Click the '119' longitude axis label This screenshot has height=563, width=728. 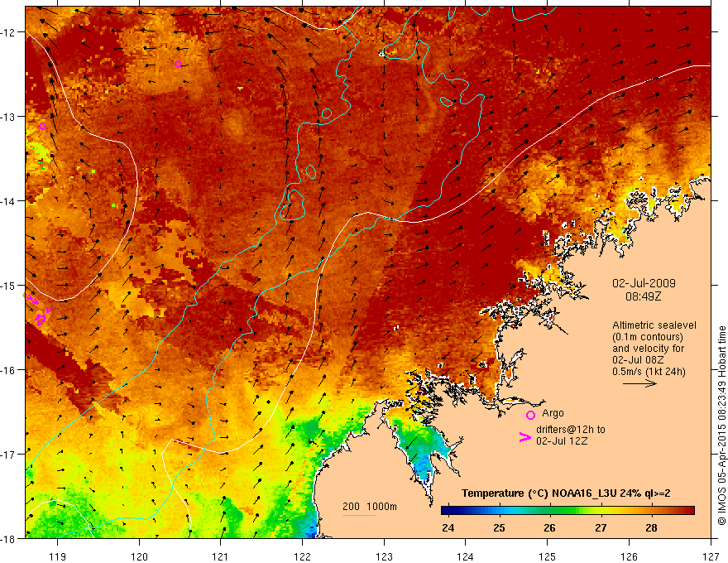tap(58, 556)
